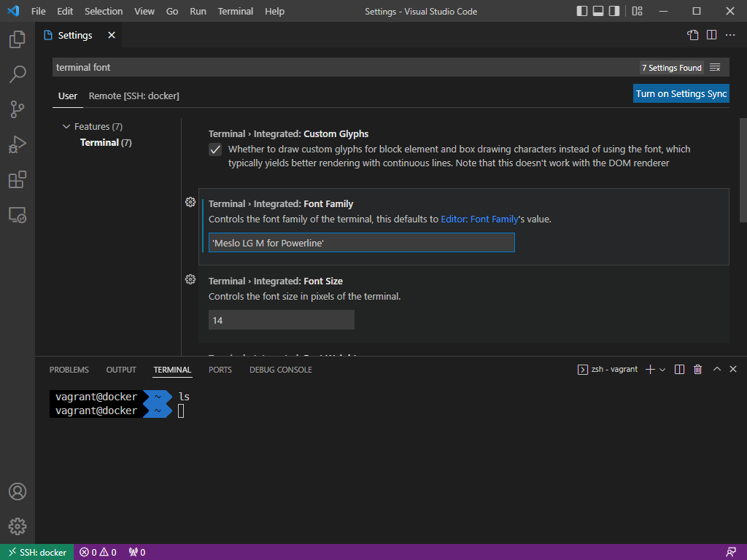Toggle the primary side bar layout icon
The image size is (747, 560).
point(582,11)
